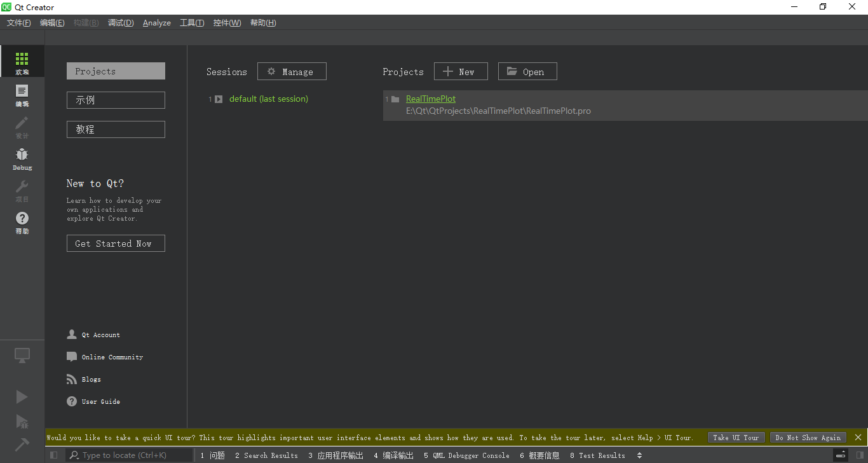The image size is (868, 463).
Task: Open the 工具(T) menu
Action: tap(192, 23)
